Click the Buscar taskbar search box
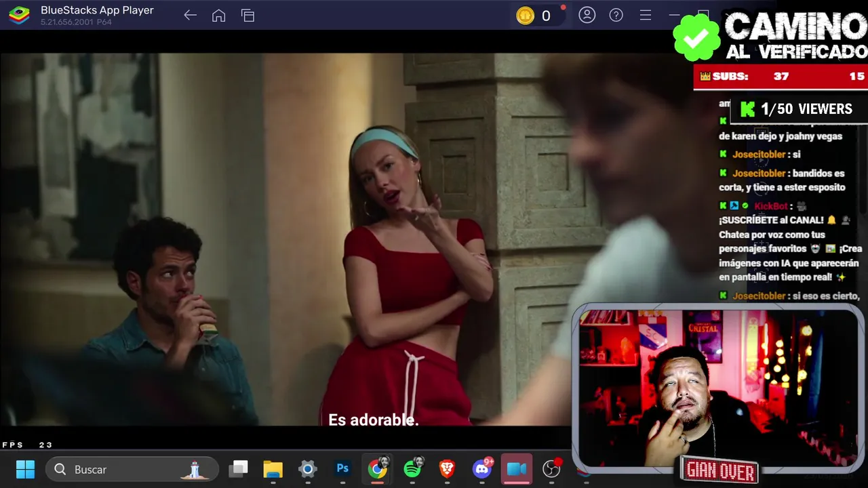The image size is (868, 488). pos(132,469)
